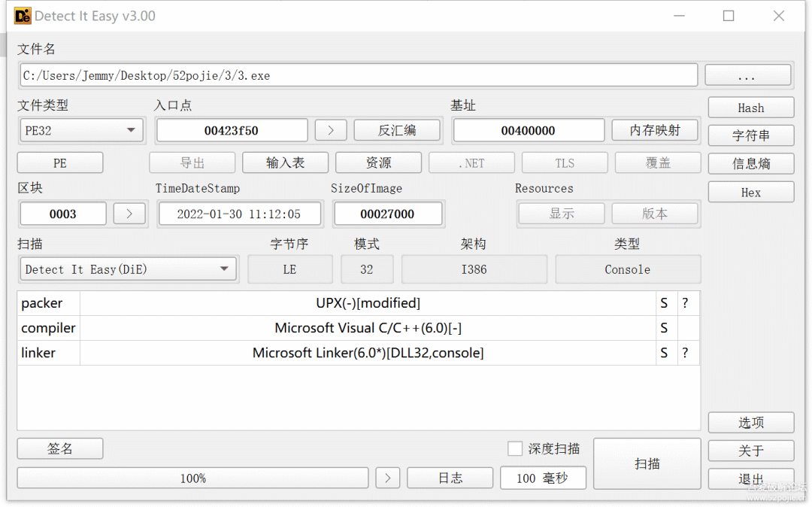Click the S button in the compiler row
This screenshot has width=812, height=507.
click(x=664, y=328)
